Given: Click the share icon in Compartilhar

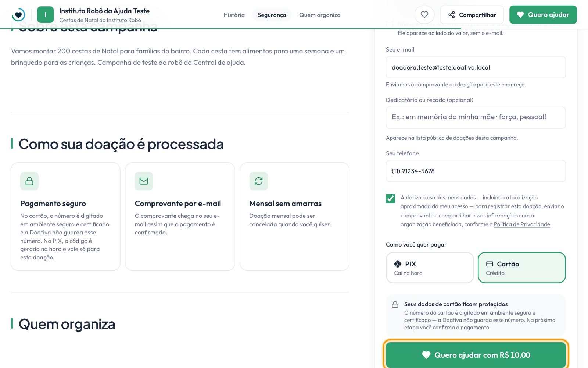Looking at the screenshot, I should [452, 15].
